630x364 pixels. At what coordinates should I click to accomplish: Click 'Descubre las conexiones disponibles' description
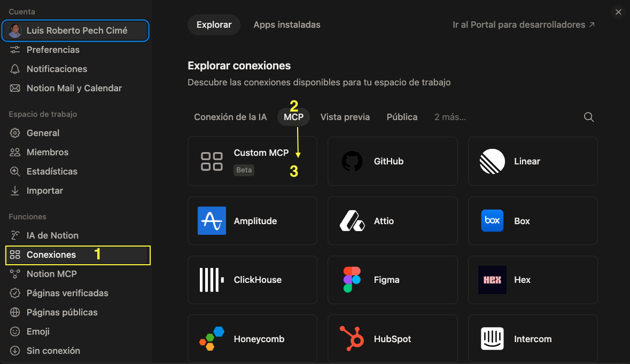[x=319, y=83]
